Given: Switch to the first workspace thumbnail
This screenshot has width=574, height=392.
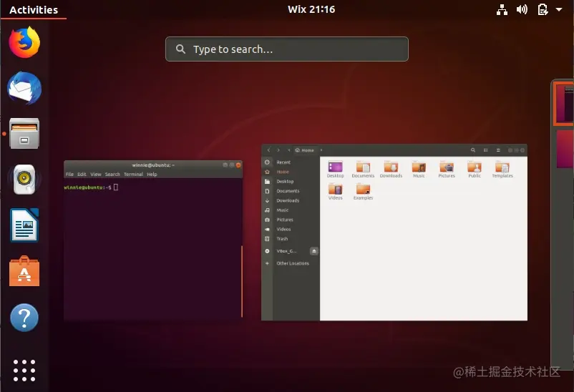Looking at the screenshot, I should 564,104.
